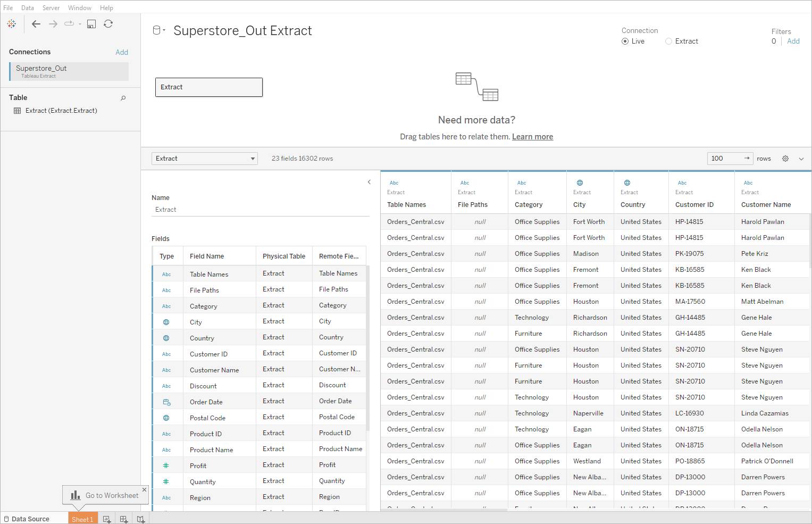Save with the floppy disk icon
This screenshot has width=812, height=524.
point(91,24)
